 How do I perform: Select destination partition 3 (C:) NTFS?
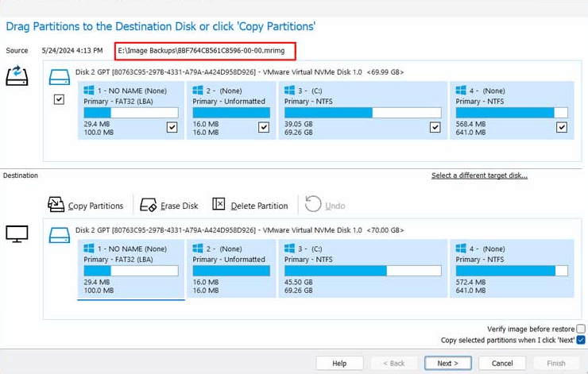tap(362, 268)
